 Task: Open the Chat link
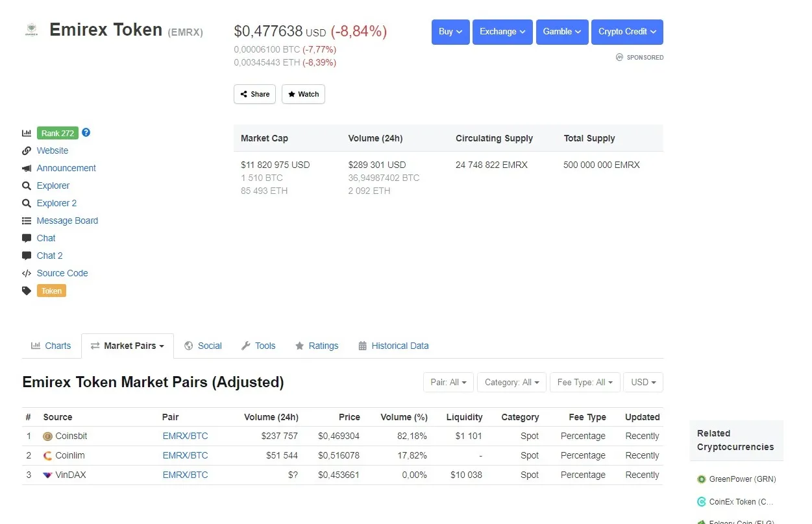coord(46,238)
